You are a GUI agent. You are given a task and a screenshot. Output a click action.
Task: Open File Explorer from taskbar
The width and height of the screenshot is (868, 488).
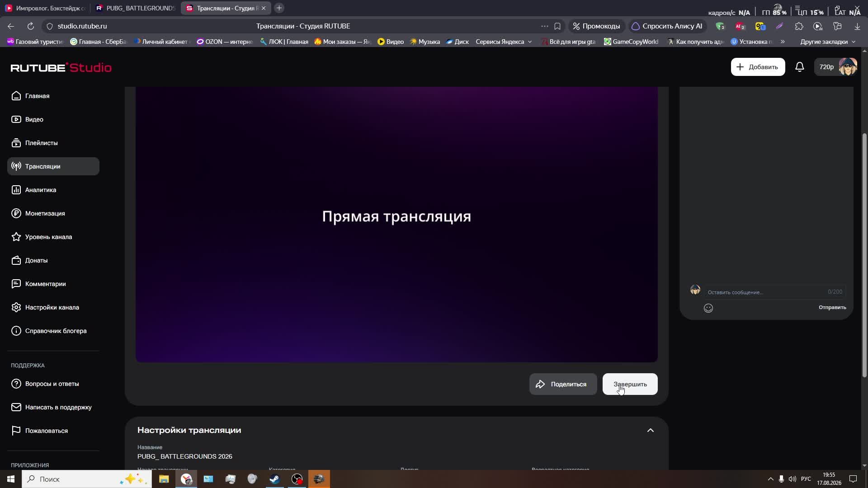click(x=164, y=479)
